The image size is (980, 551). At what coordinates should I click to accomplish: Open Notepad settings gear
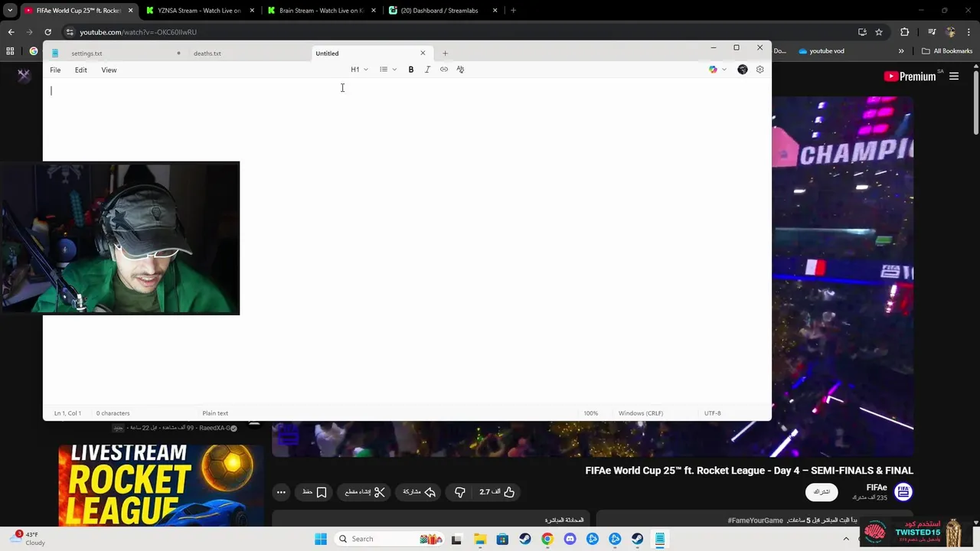[x=760, y=70]
